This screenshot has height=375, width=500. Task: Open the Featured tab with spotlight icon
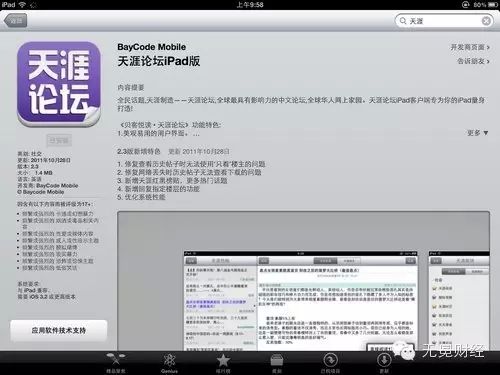point(116,363)
